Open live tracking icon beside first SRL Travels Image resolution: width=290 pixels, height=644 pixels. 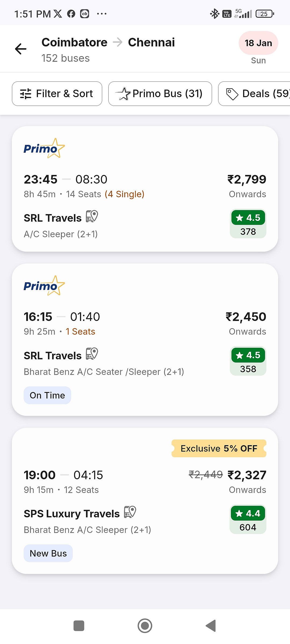coord(92,217)
